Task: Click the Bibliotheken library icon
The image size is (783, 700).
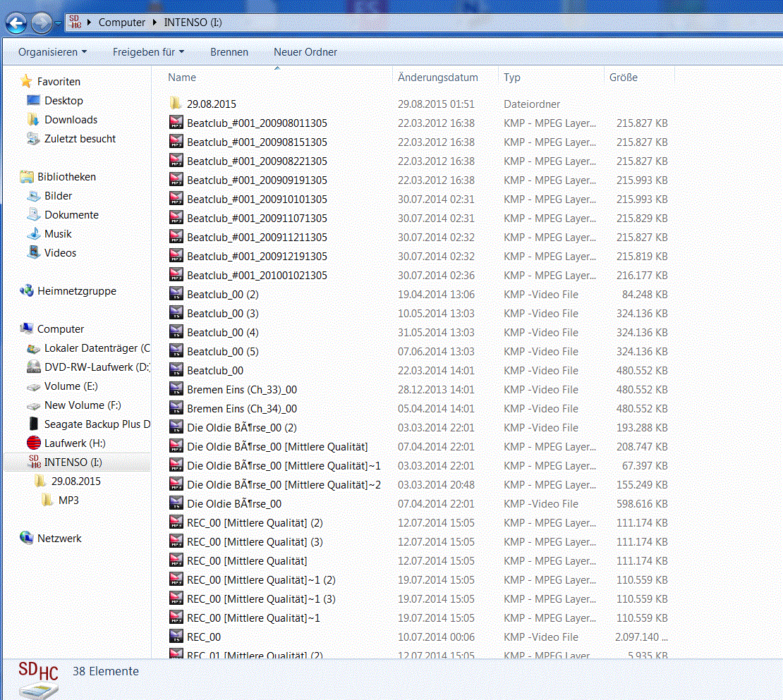Action: [27, 177]
